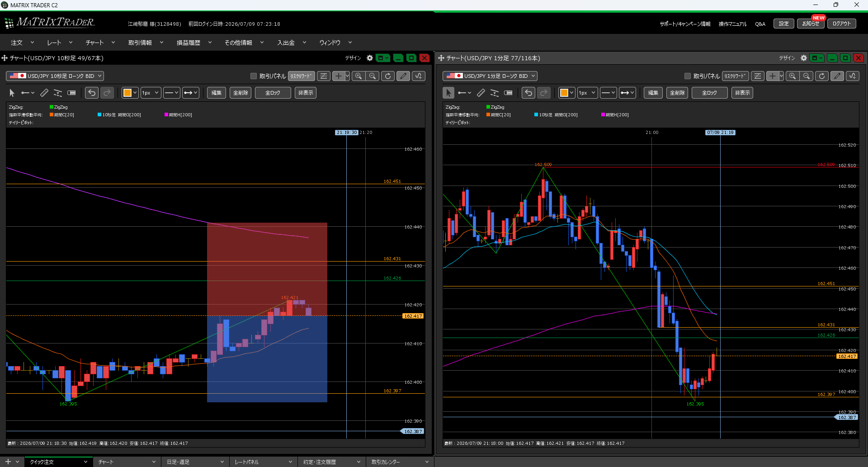Image resolution: width=868 pixels, height=467 pixels.
Task: Pick the text label tool in 10秒足 chart
Action: coord(71,93)
